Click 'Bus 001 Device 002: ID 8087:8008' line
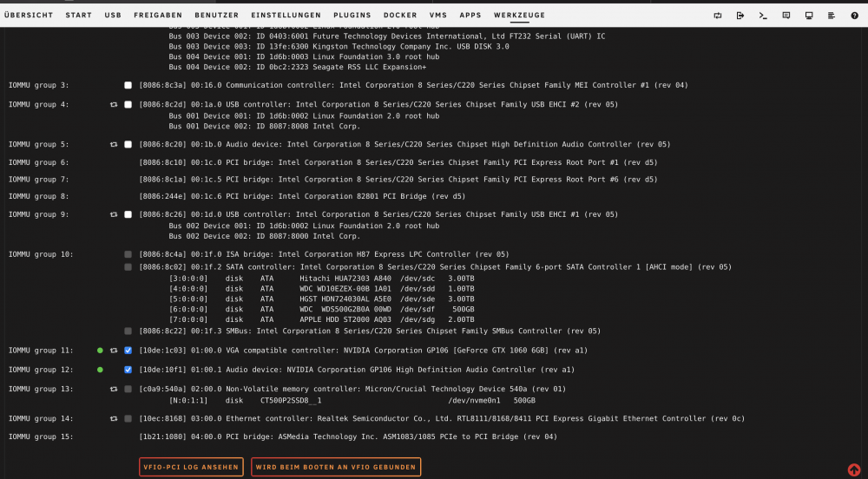This screenshot has height=479, width=868. [x=265, y=127]
